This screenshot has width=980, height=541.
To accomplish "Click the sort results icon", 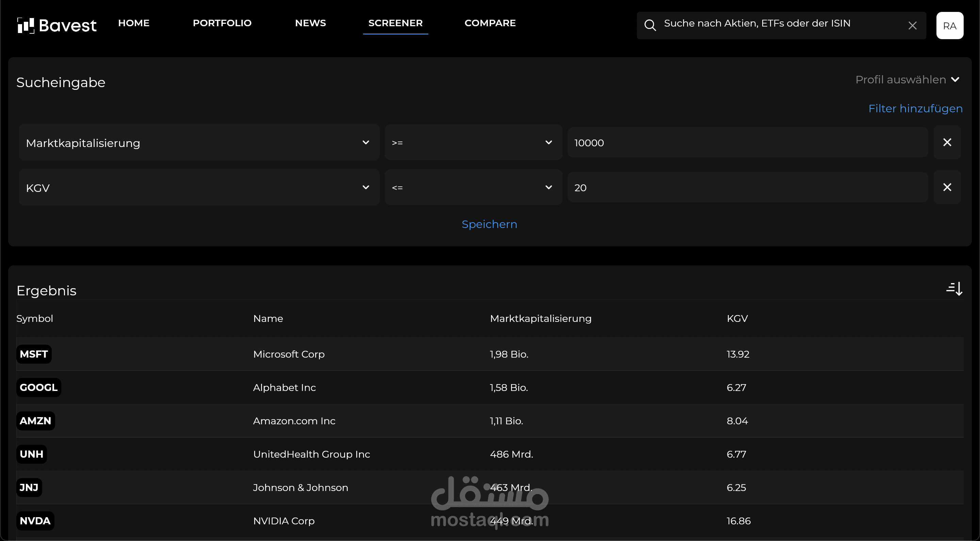I will tap(954, 289).
